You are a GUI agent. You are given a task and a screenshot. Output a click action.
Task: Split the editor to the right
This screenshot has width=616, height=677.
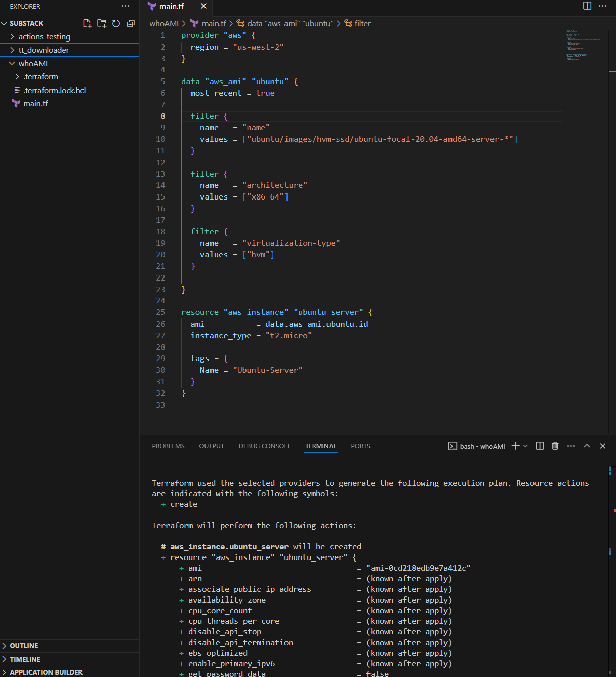tap(587, 6)
